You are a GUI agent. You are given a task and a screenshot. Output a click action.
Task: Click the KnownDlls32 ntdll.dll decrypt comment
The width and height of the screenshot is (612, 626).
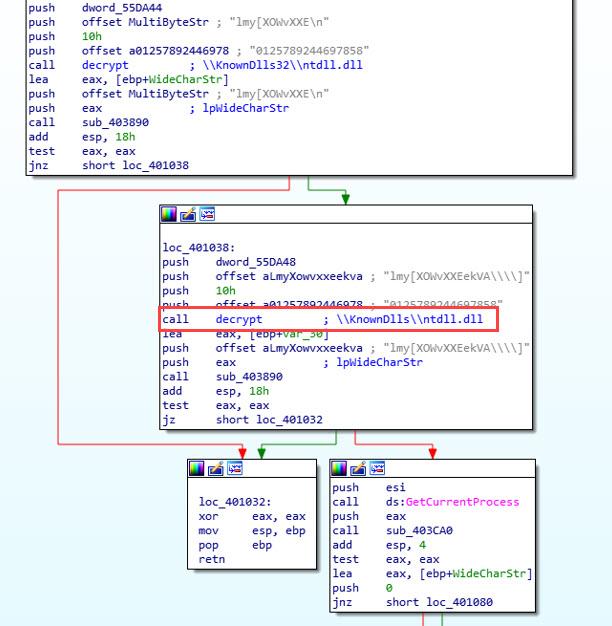point(283,65)
